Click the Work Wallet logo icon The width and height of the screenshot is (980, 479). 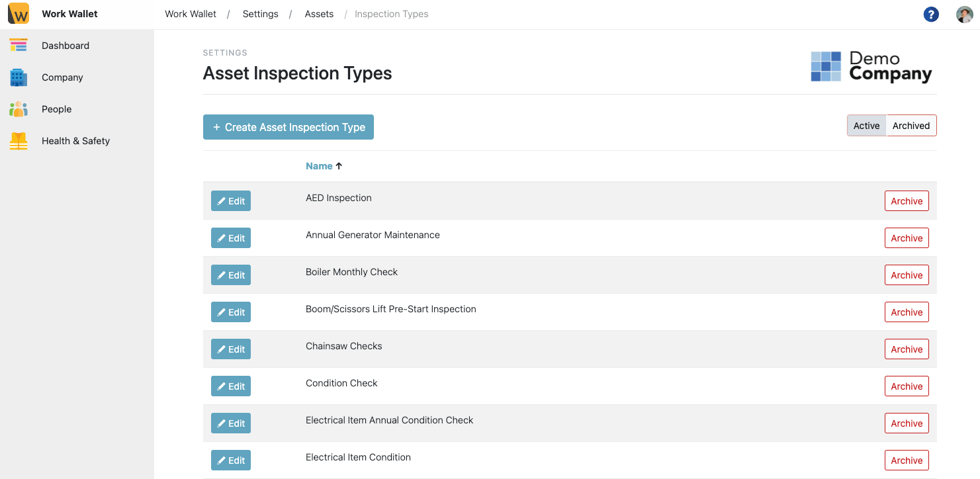(x=19, y=14)
